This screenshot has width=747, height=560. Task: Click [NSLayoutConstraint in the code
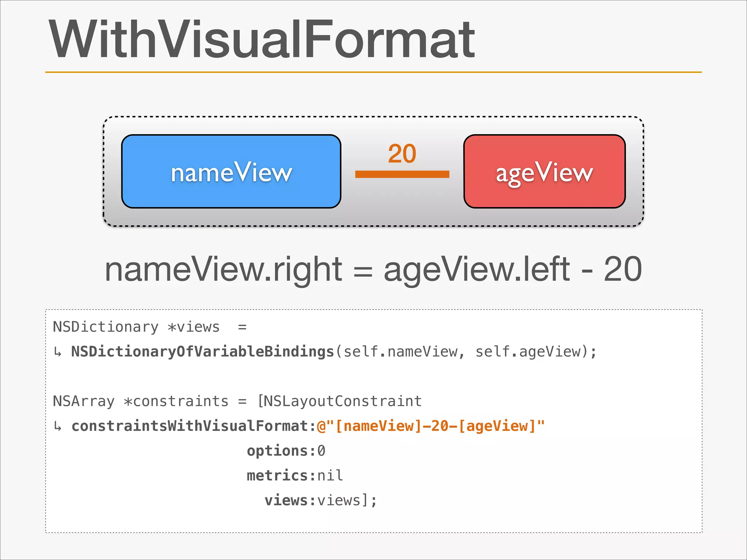340,401
